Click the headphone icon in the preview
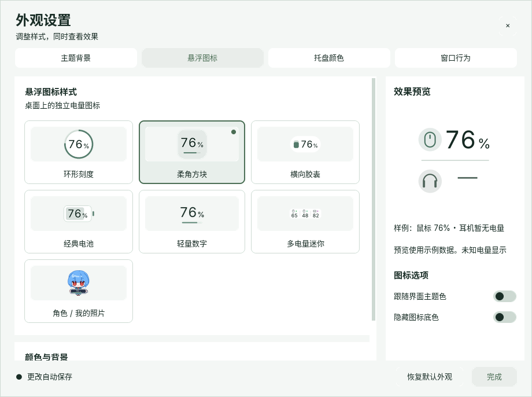This screenshot has width=532, height=397. point(430,181)
